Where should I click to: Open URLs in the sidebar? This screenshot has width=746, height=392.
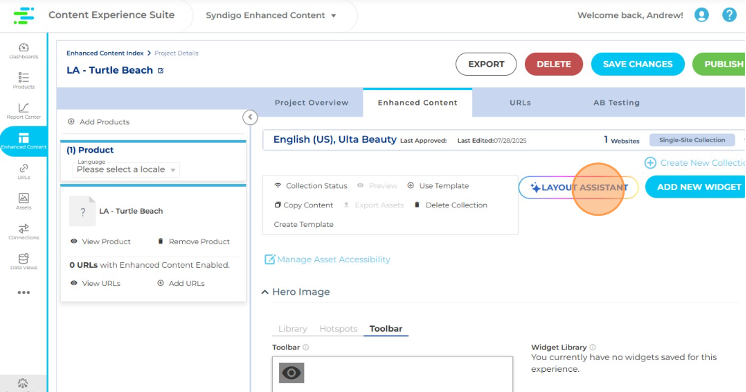pos(23,171)
